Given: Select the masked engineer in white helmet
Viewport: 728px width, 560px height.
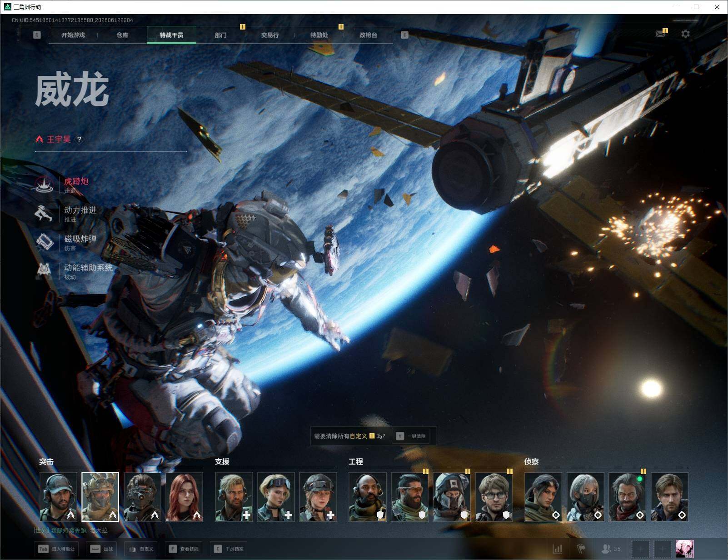Looking at the screenshot, I should (452, 497).
